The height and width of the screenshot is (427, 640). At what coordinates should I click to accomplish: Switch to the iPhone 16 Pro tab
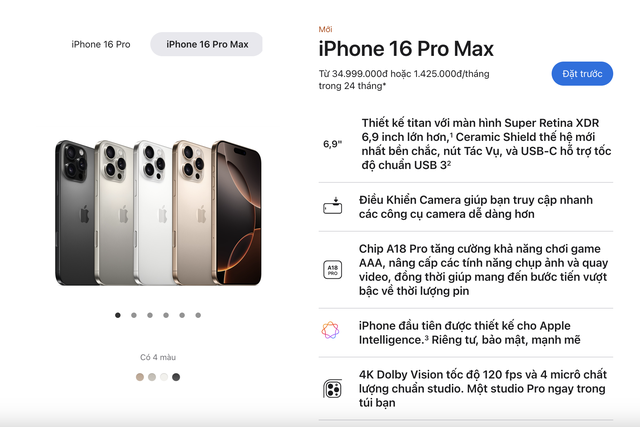pos(101,44)
